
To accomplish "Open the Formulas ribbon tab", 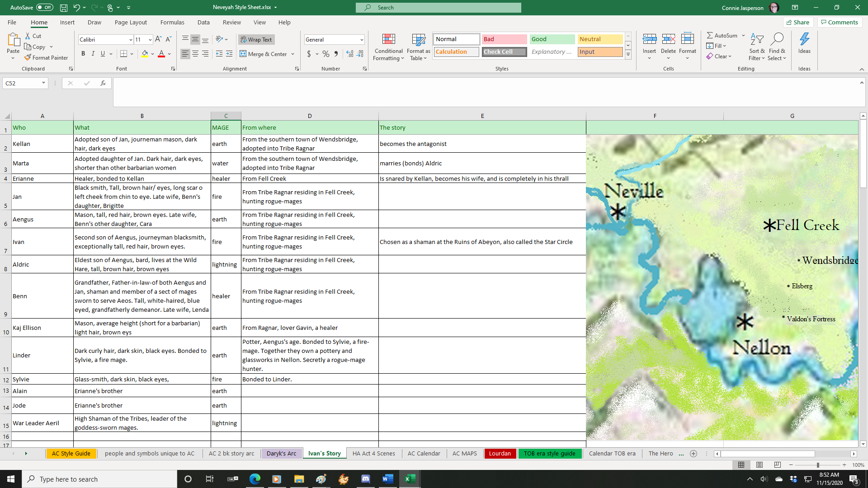I will coord(172,22).
